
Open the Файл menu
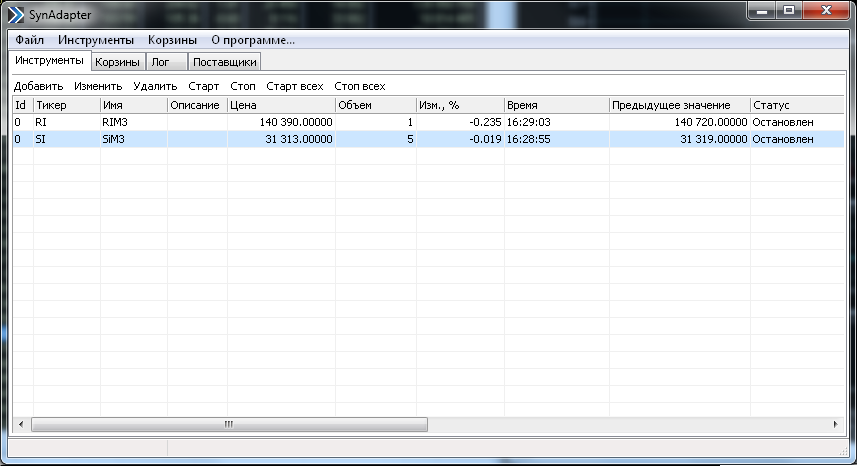click(x=30, y=40)
